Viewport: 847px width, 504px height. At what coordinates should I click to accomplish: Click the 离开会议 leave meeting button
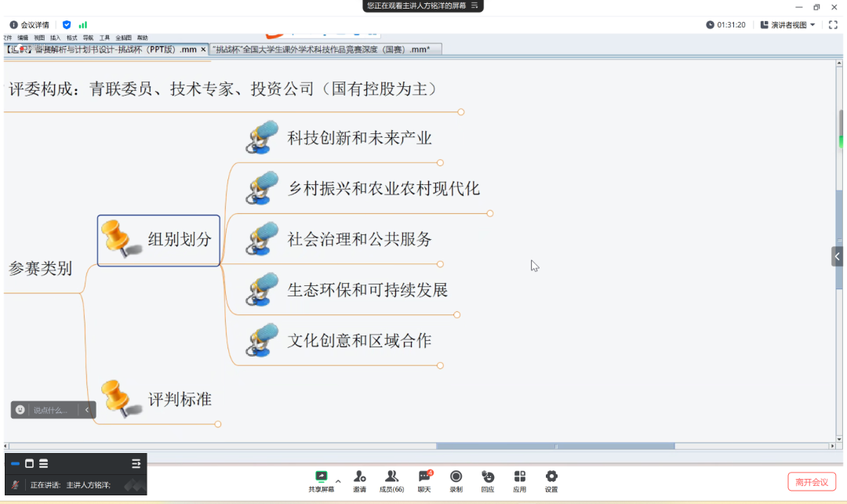(811, 482)
